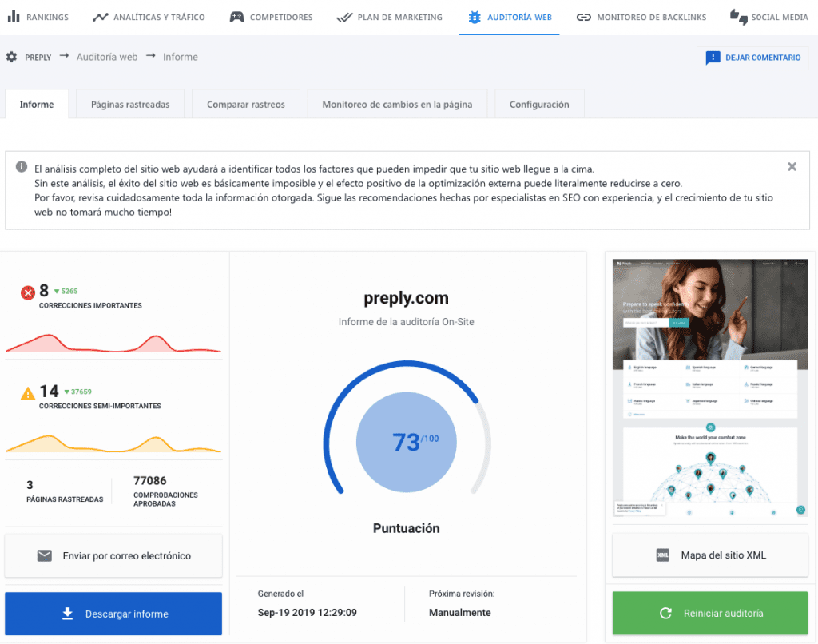Click the Manualmente next review value
This screenshot has width=818, height=644.
coord(459,613)
